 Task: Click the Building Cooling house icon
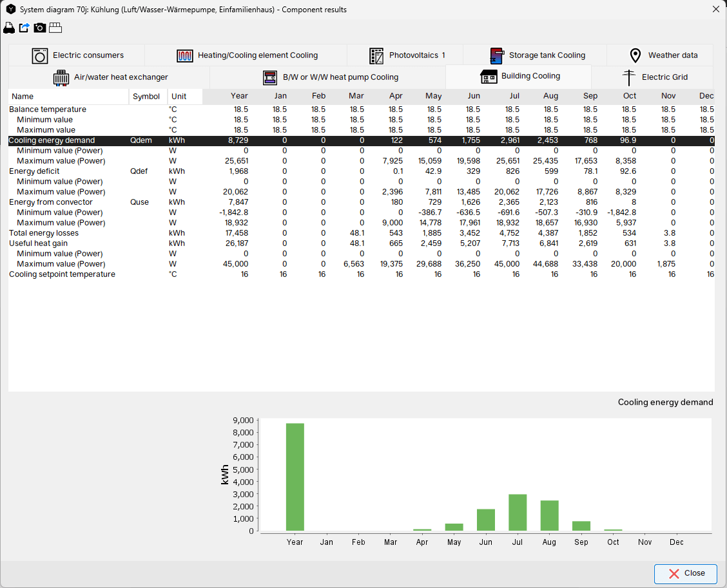[x=489, y=77]
